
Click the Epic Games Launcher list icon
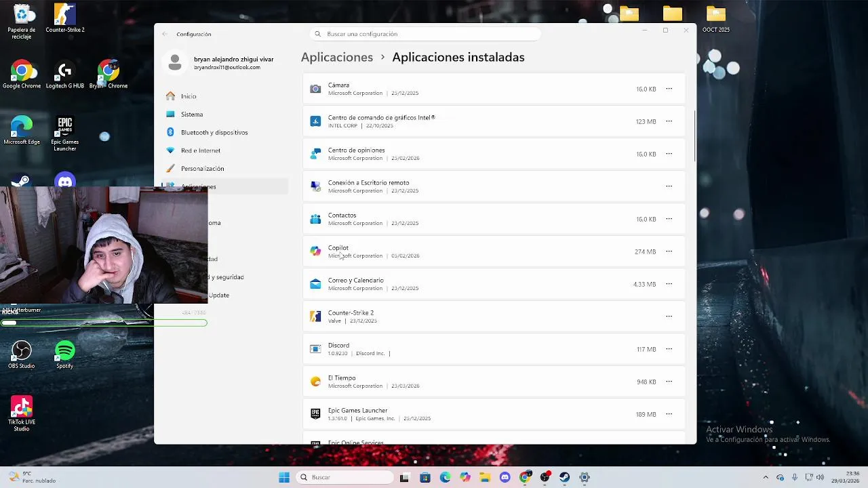315,414
